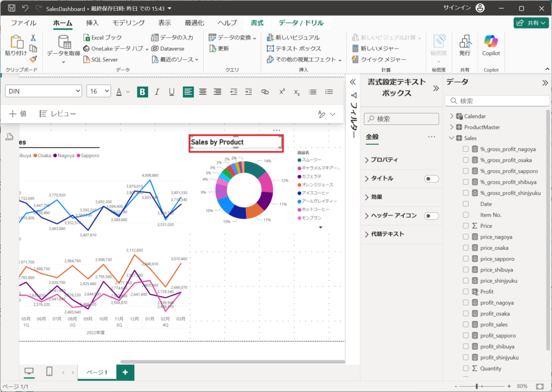Decrease text indent
552x392 pixels.
point(234,92)
